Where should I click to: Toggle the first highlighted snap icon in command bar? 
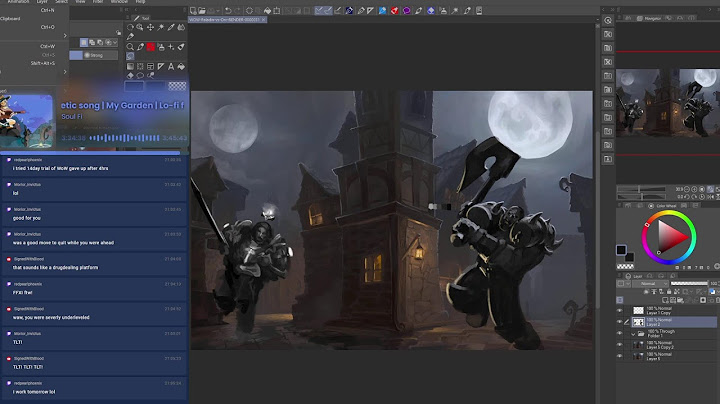(x=319, y=11)
